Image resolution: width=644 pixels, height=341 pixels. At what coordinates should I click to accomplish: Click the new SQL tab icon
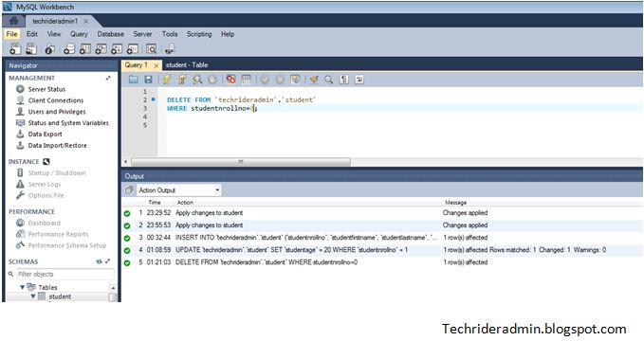point(15,49)
